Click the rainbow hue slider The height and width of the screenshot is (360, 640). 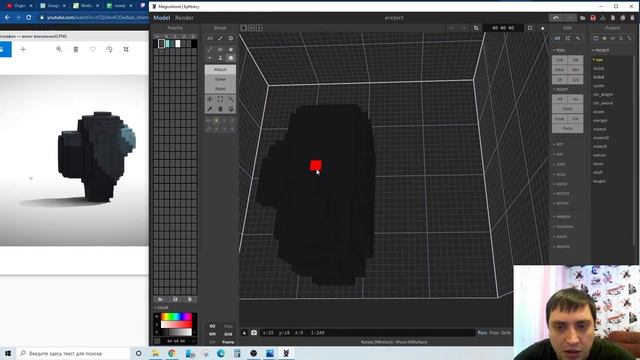[176, 316]
